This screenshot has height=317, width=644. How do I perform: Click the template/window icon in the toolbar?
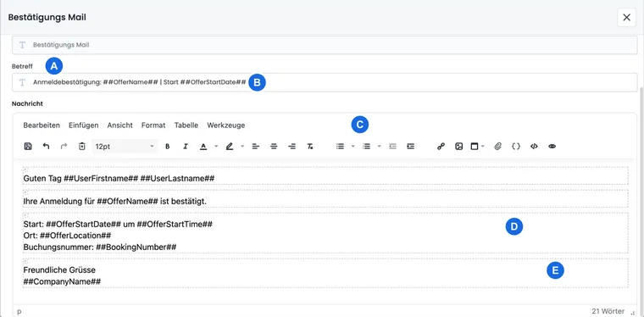pos(475,146)
